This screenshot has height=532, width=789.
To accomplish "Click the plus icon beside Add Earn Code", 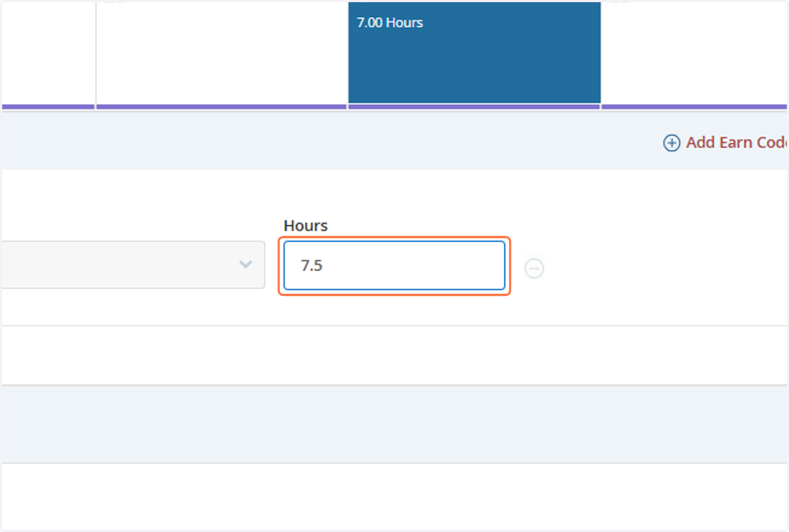I will click(x=671, y=143).
